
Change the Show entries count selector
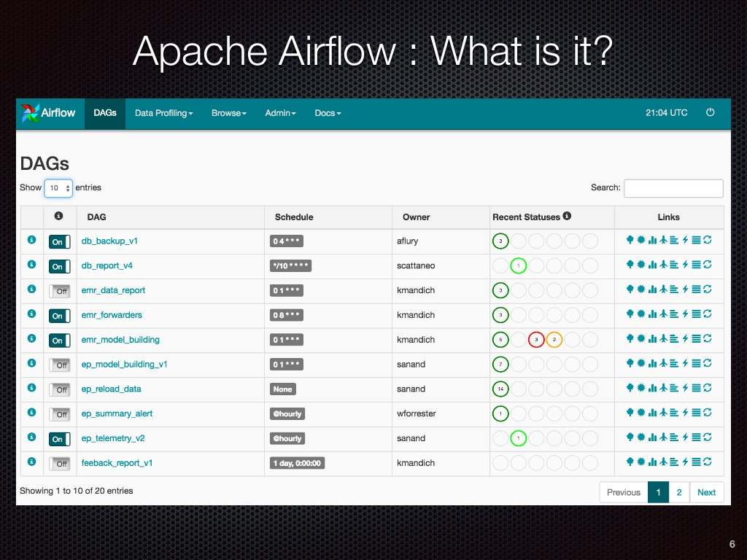click(58, 188)
